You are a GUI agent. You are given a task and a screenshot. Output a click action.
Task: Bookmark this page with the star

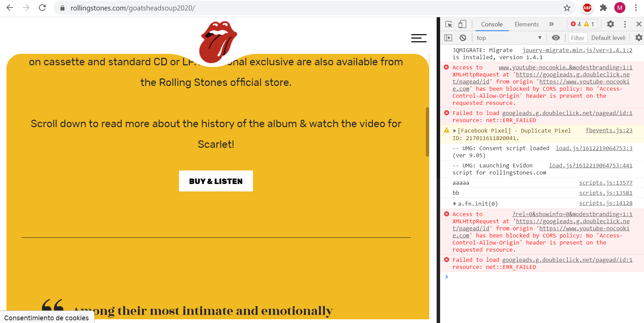567,8
